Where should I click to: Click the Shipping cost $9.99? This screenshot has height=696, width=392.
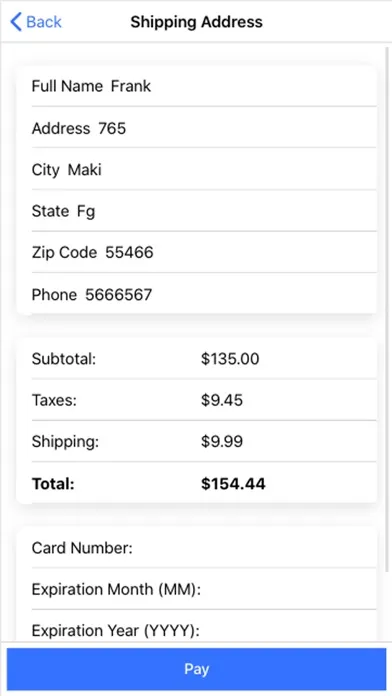[222, 441]
